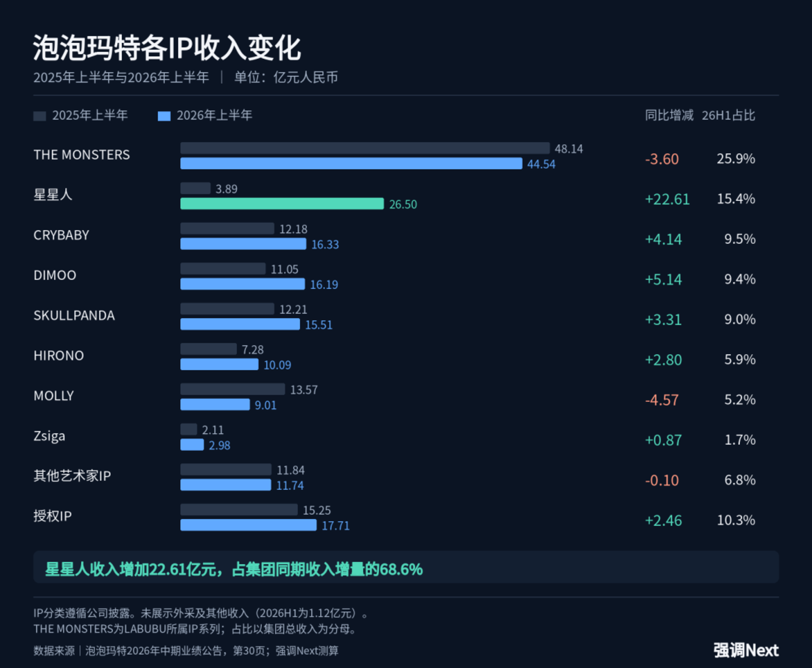Select the 2026年上半年 legend label
Viewport: 812px width, 668px height.
pyautogui.click(x=214, y=116)
